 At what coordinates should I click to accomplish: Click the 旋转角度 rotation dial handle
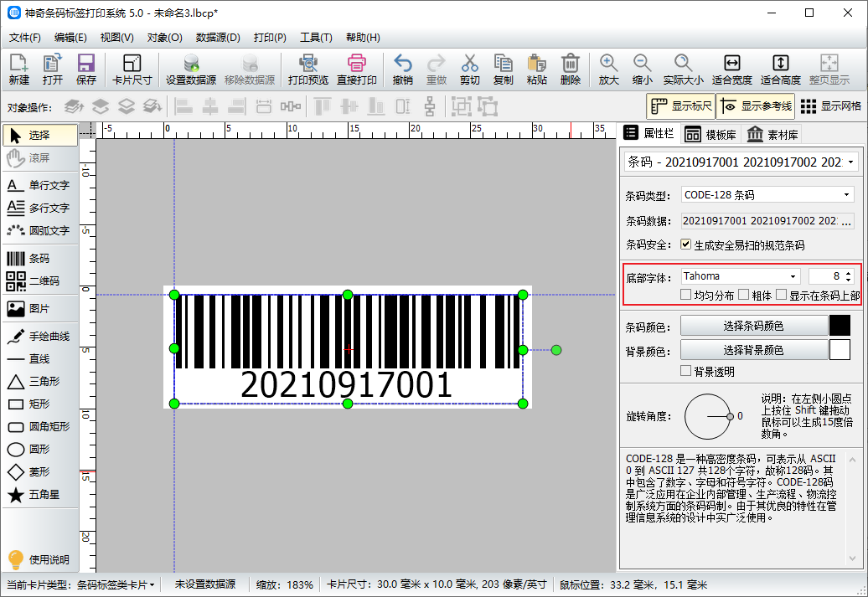click(x=730, y=417)
